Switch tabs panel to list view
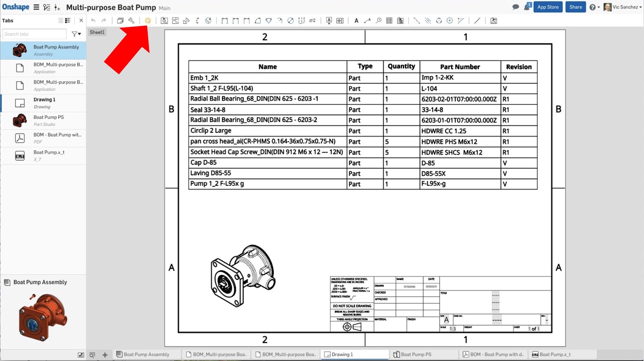The height and width of the screenshot is (361, 644). 60,21
